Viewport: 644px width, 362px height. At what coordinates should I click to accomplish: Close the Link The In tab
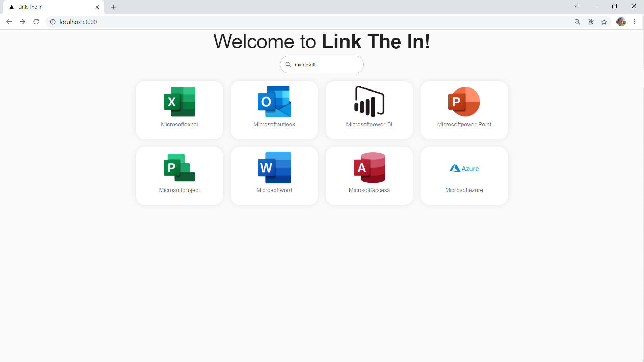click(x=97, y=7)
